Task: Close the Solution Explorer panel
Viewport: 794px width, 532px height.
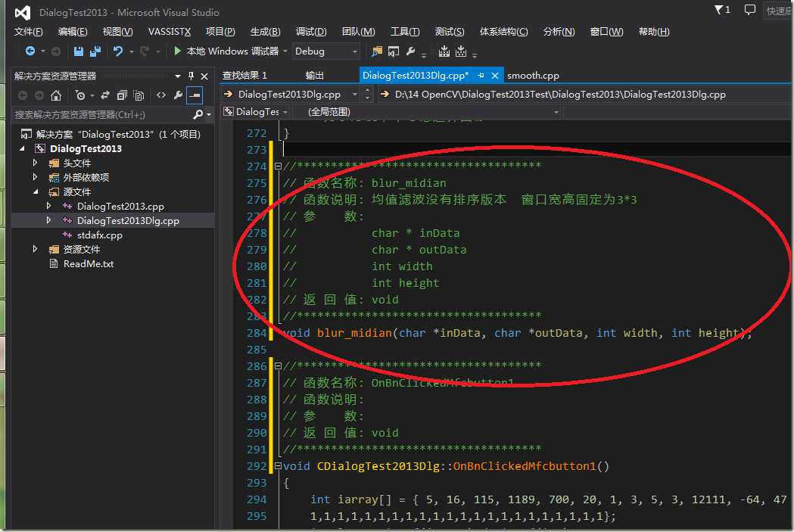Action: pos(204,76)
